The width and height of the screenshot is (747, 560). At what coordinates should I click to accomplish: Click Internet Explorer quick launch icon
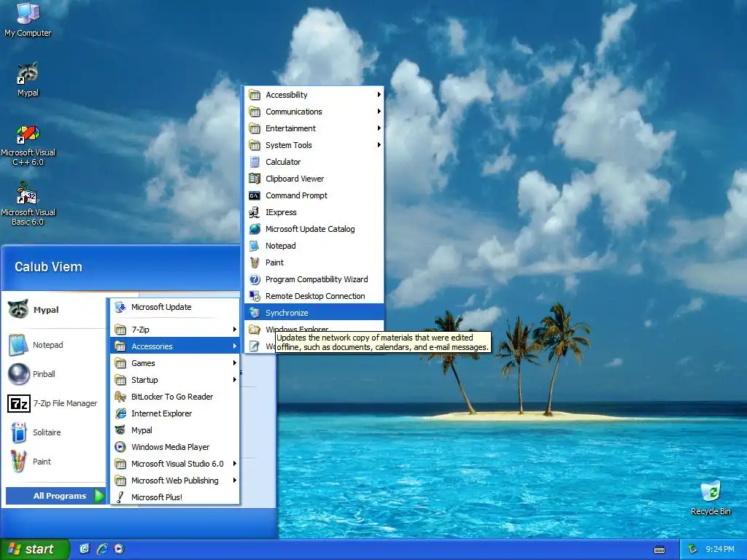(102, 549)
